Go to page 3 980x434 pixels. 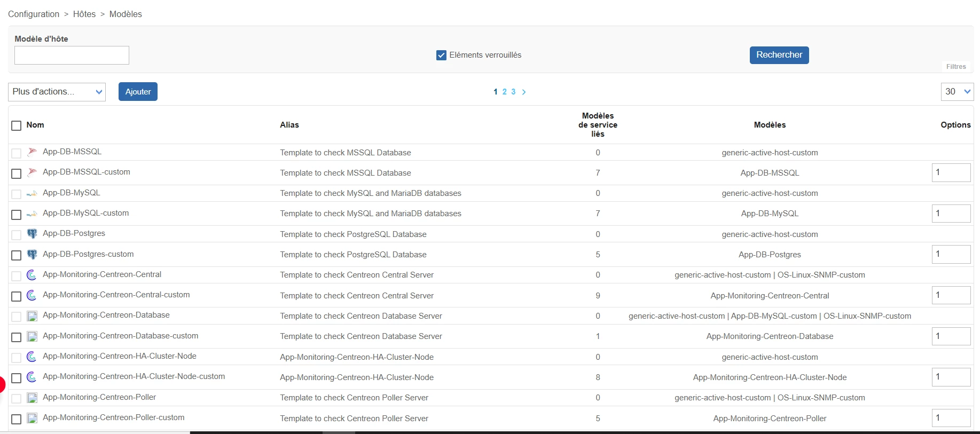pyautogui.click(x=513, y=92)
